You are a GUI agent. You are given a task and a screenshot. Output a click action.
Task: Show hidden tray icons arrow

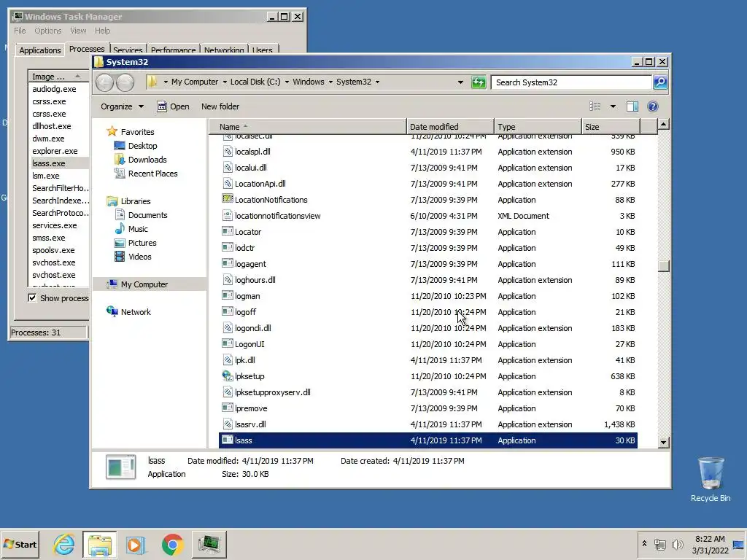(644, 544)
